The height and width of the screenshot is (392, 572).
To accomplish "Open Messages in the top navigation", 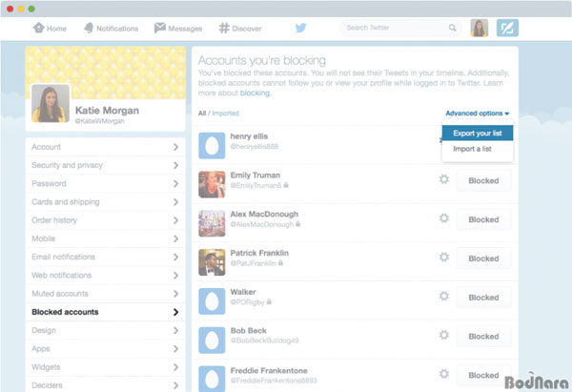I will pyautogui.click(x=178, y=28).
